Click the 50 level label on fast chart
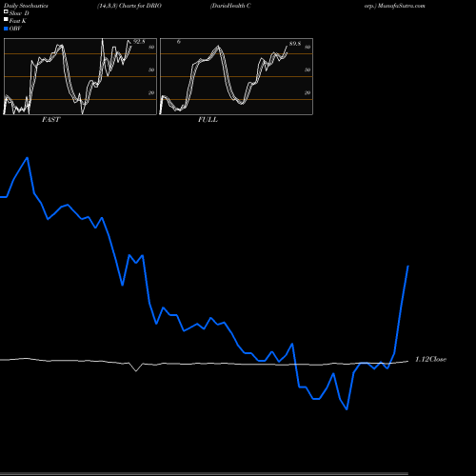This screenshot has height=476, width=476. (x=151, y=69)
